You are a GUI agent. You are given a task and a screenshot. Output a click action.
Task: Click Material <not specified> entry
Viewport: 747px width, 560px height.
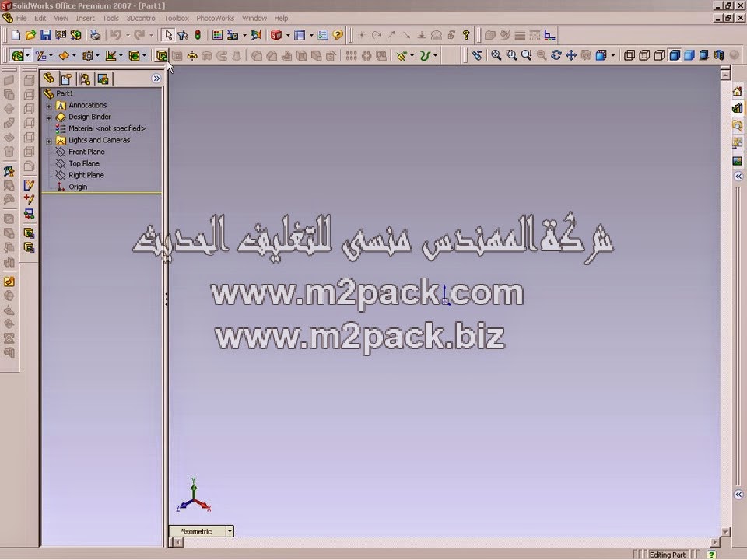[x=107, y=128]
